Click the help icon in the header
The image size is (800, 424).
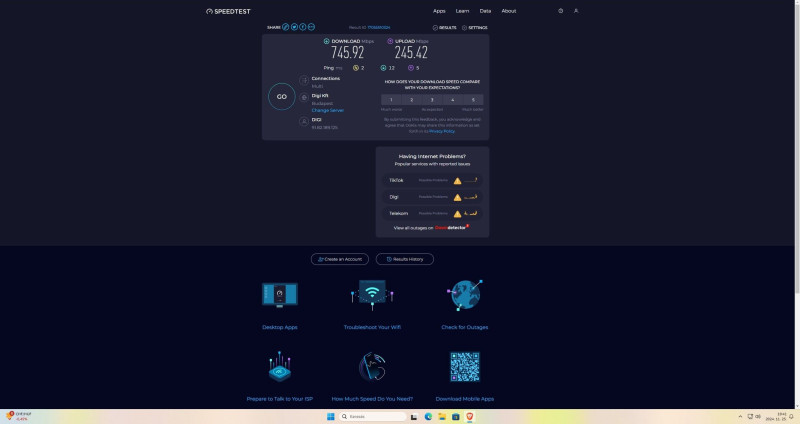click(x=561, y=11)
